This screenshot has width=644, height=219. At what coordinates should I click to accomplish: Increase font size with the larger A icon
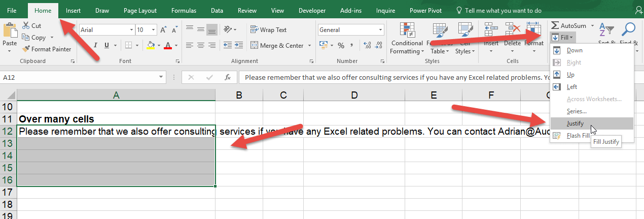tap(164, 30)
